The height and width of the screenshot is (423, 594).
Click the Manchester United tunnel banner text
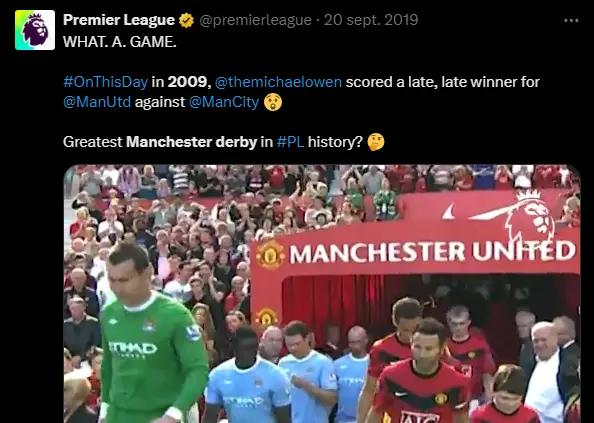pos(432,252)
